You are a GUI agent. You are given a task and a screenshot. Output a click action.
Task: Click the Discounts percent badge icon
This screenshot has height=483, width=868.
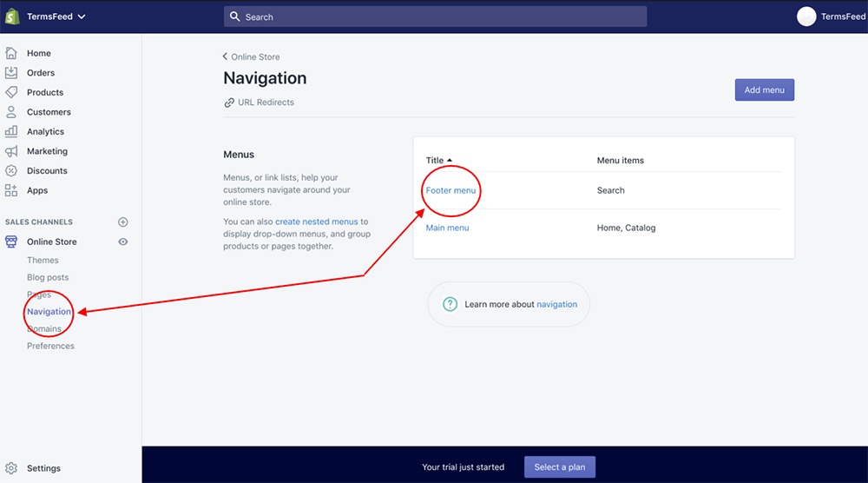tap(11, 170)
